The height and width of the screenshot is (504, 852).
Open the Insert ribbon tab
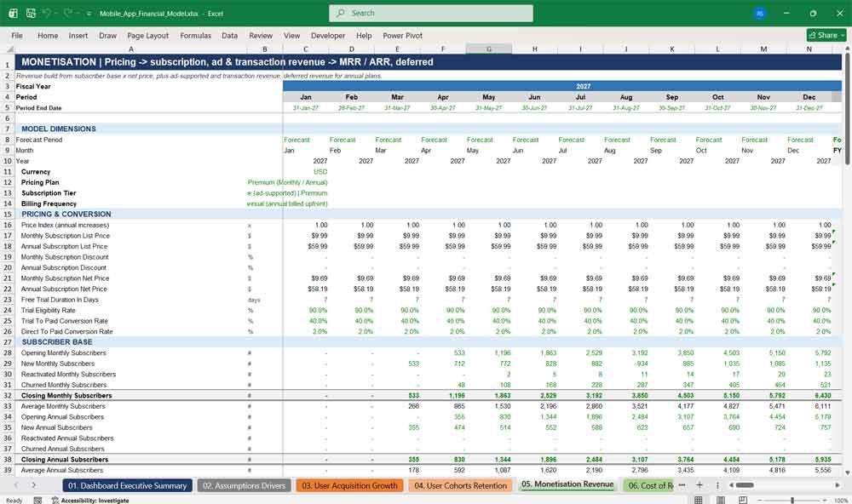coord(78,35)
